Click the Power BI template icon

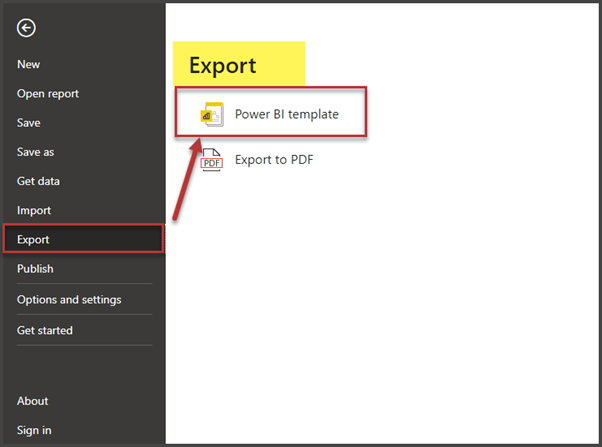pyautogui.click(x=212, y=114)
